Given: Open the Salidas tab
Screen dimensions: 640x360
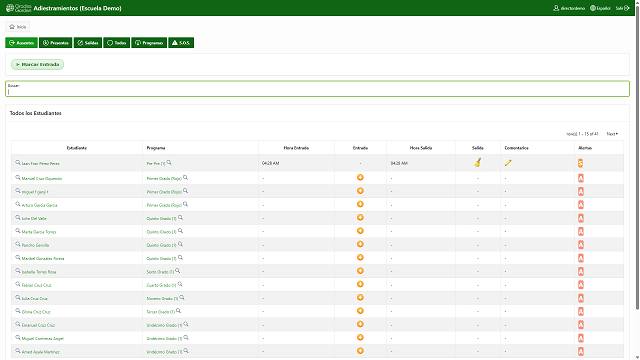Looking at the screenshot, I should (88, 43).
